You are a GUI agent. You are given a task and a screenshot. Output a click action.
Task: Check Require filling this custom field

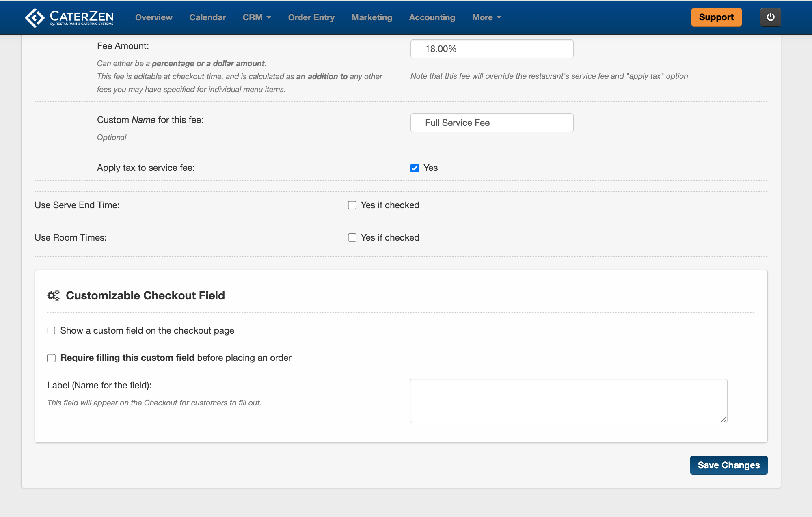(x=52, y=358)
